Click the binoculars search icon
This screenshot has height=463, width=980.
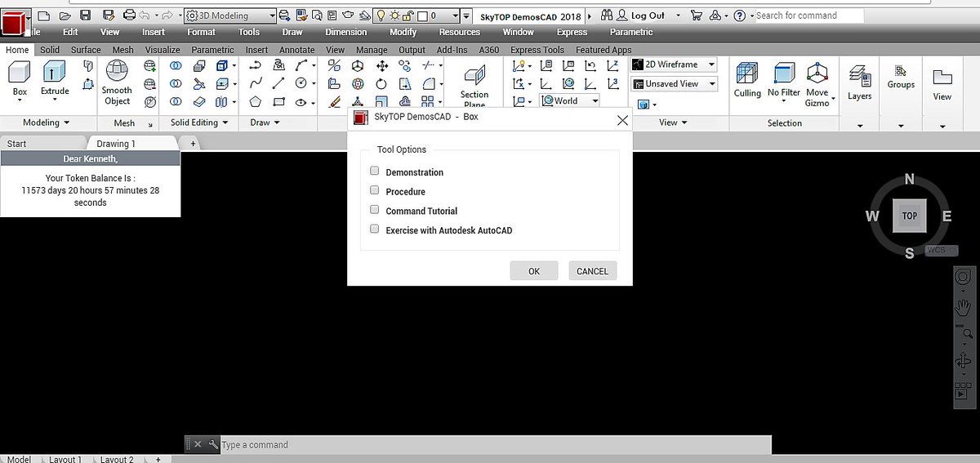point(608,15)
